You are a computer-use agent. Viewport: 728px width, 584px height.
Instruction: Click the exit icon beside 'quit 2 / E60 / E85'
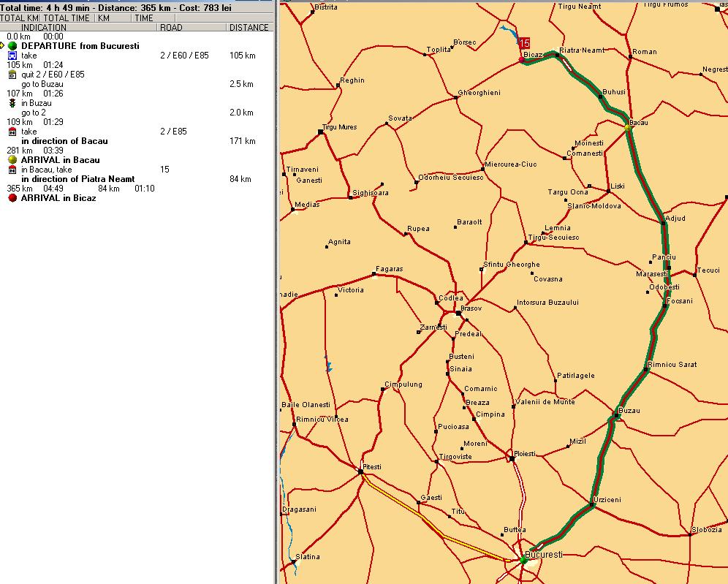pos(12,75)
